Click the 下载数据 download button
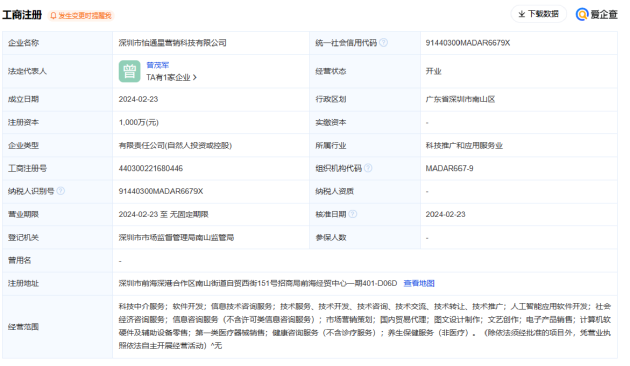Screen dimensions: 630x366 coord(538,14)
